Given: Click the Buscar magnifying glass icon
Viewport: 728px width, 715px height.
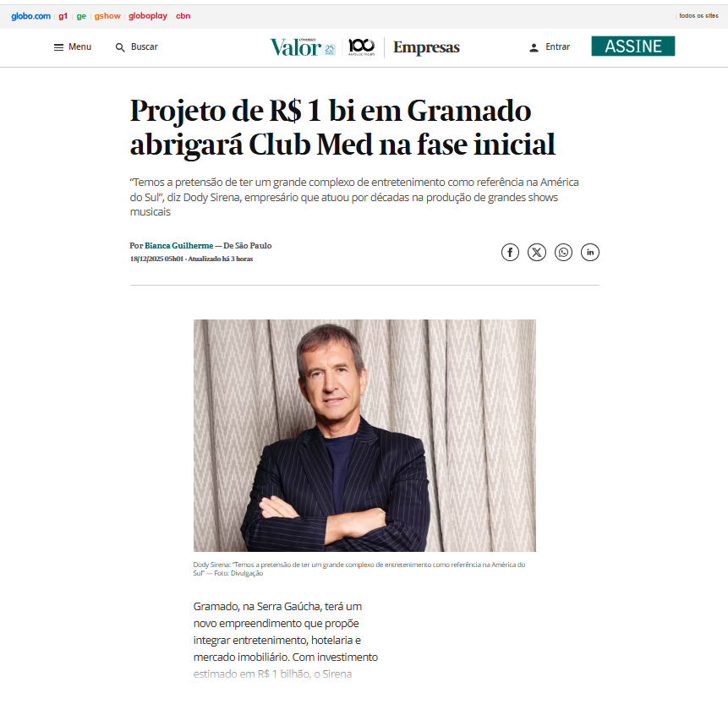Looking at the screenshot, I should point(120,47).
